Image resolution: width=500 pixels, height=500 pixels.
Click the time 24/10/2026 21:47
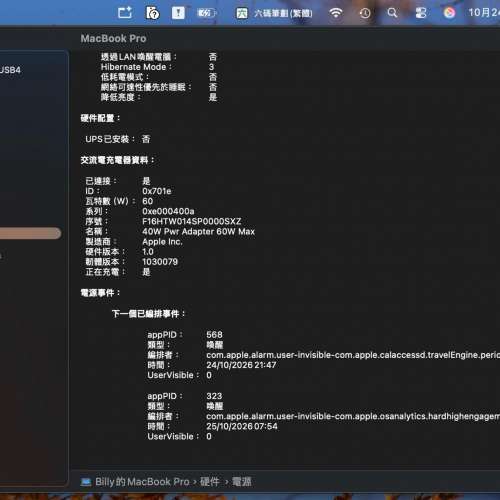[241, 365]
